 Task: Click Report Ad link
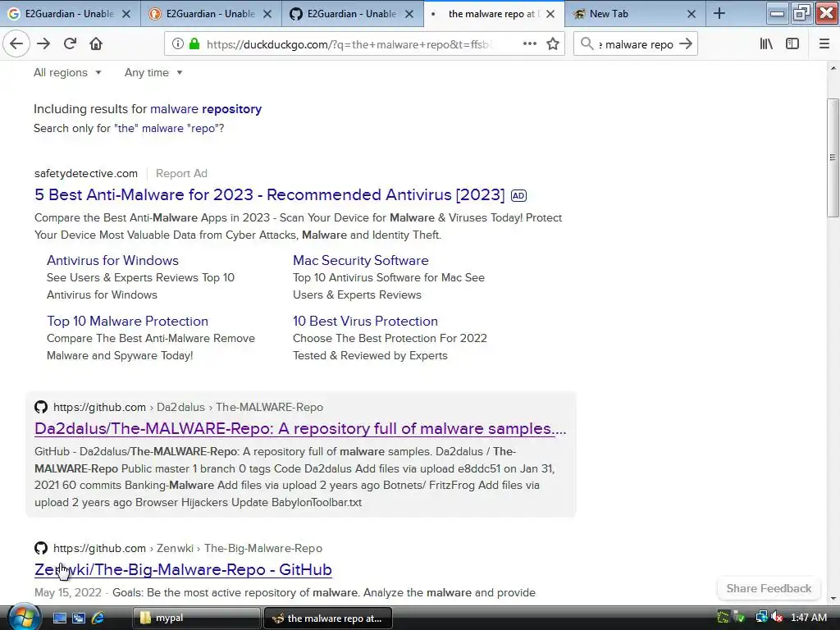tap(181, 174)
